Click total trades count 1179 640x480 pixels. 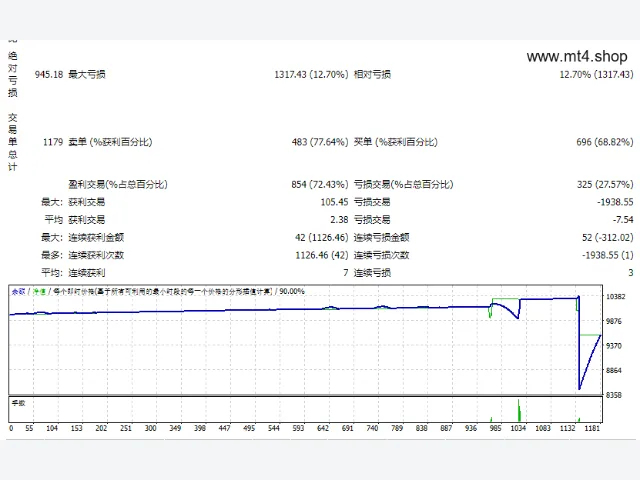53,142
